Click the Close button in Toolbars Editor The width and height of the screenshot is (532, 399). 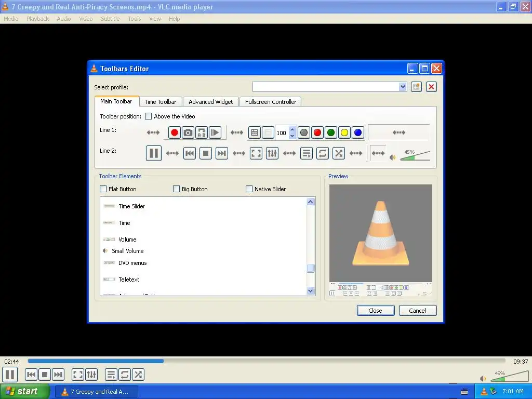[x=376, y=311]
